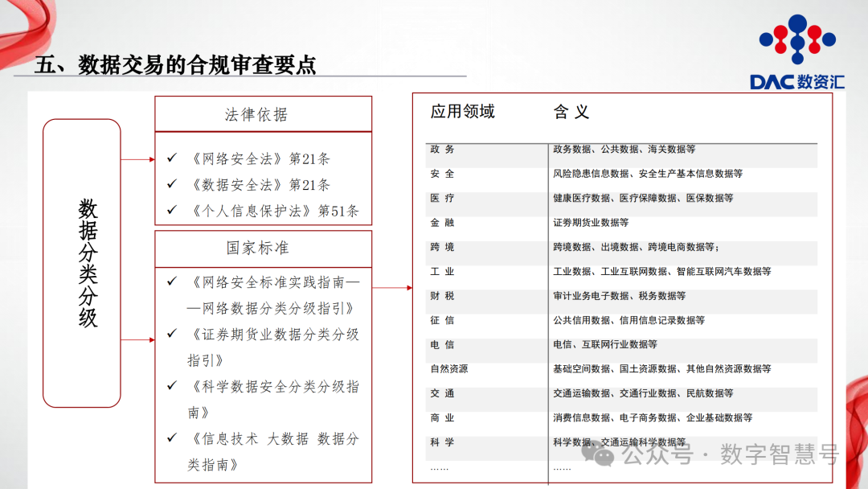868x489 pixels.
Task: Select 《数据安全法》第21条 bullet
Action: click(x=260, y=185)
